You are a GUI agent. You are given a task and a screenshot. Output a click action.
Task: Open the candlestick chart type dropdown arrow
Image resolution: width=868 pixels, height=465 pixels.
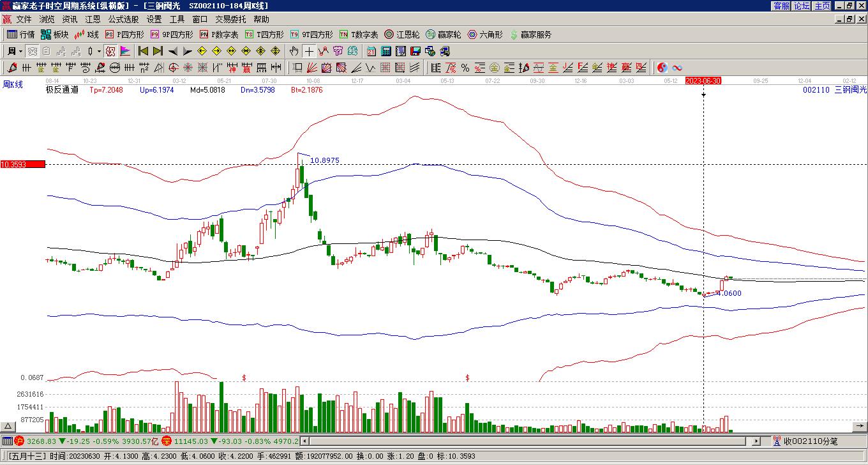pos(99,51)
